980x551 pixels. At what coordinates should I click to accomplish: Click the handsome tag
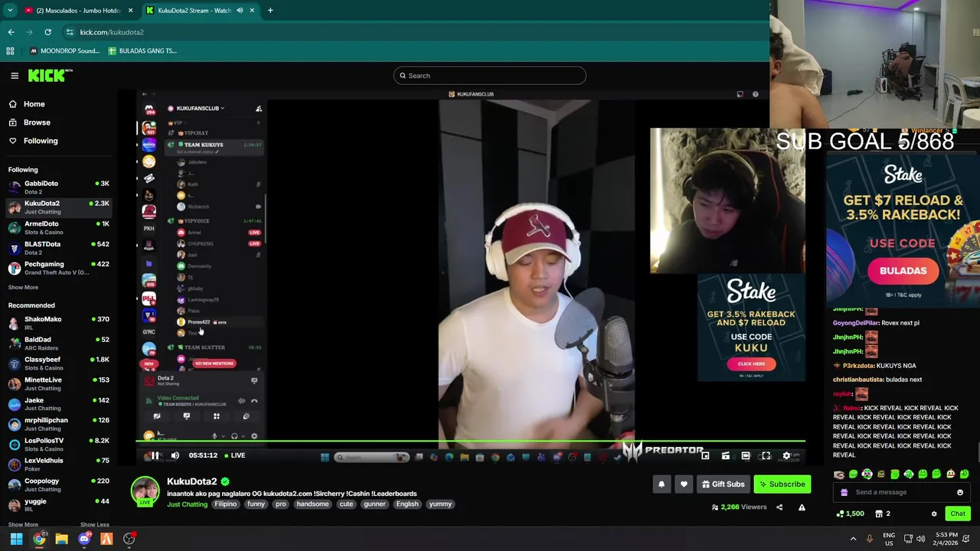click(x=312, y=504)
